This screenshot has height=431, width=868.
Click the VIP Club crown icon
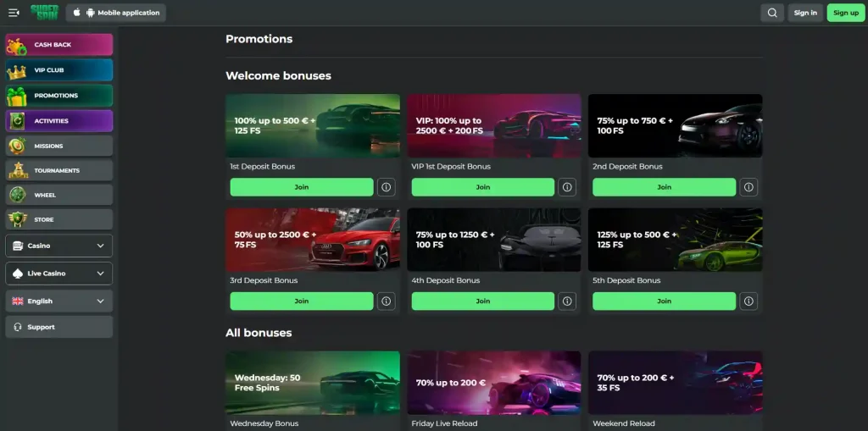[x=17, y=71]
